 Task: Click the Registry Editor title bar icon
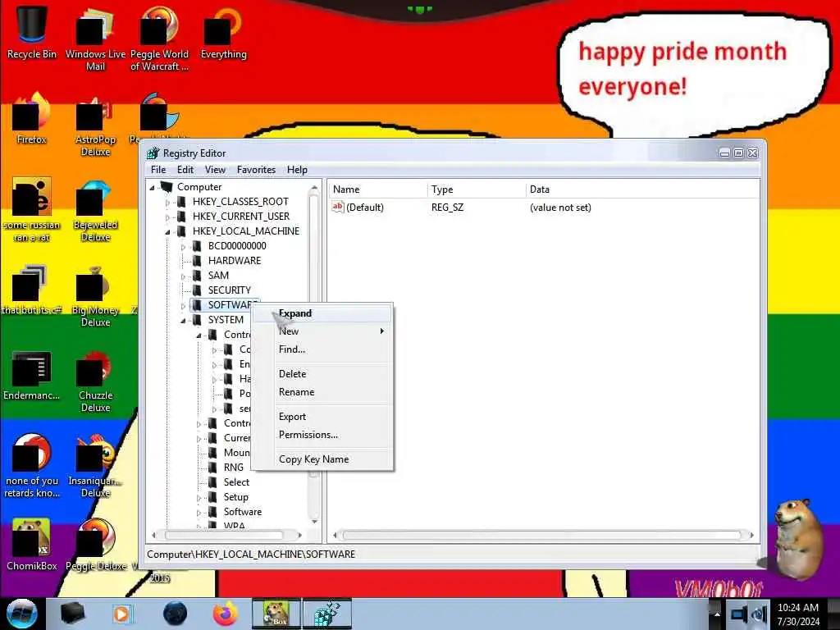(x=153, y=153)
